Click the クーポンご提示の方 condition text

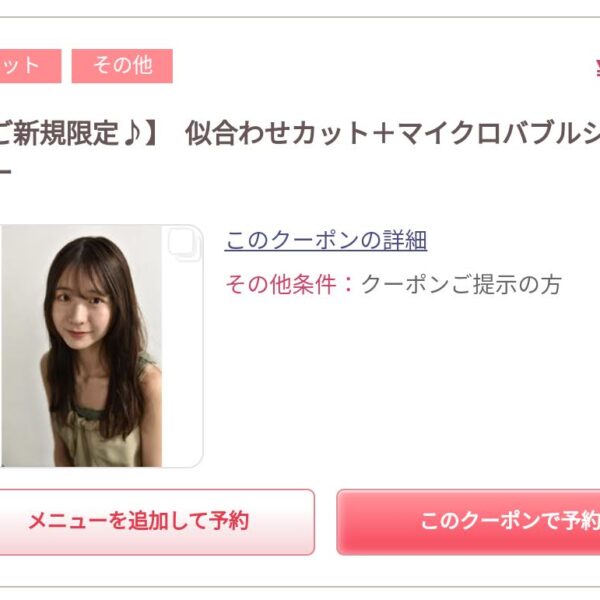pos(461,285)
